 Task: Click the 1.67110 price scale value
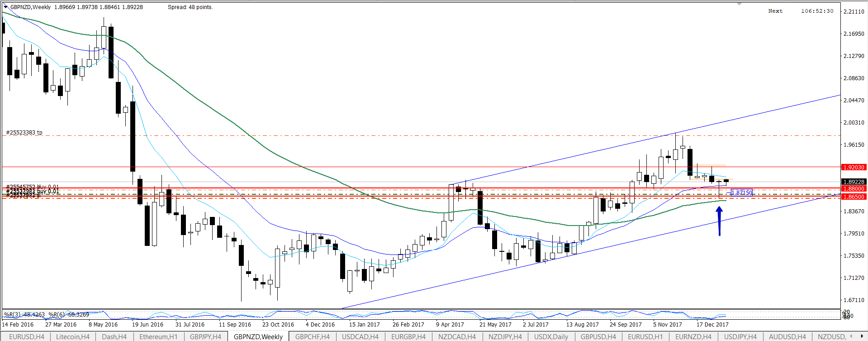pos(854,300)
